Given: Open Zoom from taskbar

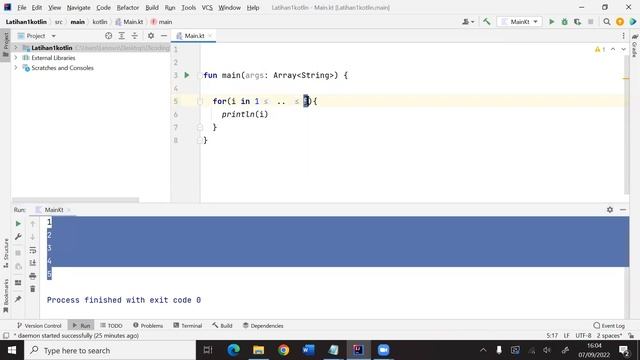Looking at the screenshot, I should pyautogui.click(x=383, y=350).
